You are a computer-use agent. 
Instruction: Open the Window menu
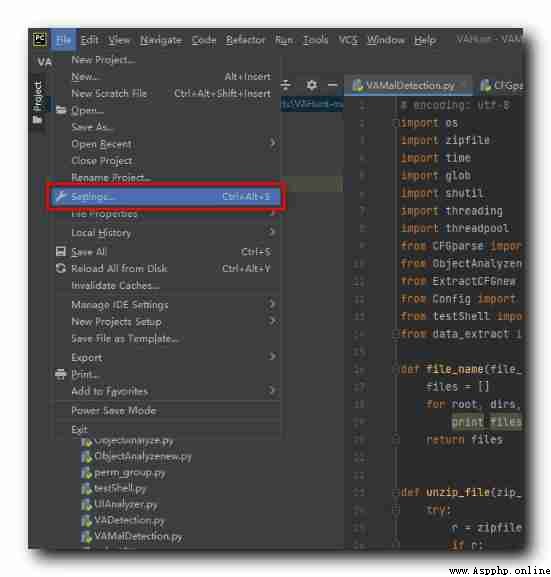pos(386,39)
